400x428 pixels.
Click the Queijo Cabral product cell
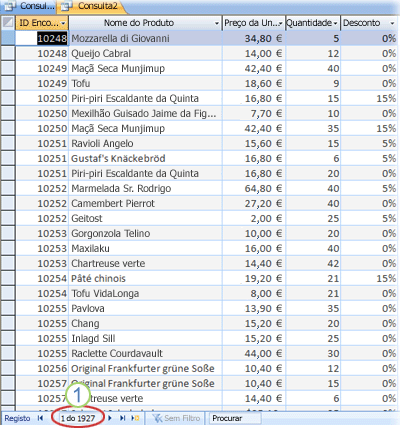tap(145, 53)
